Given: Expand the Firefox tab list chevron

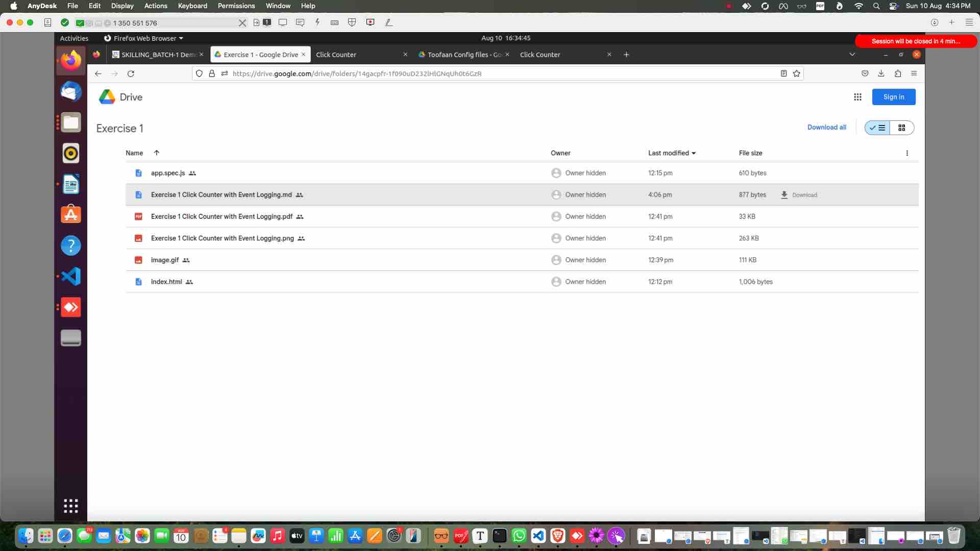Looking at the screenshot, I should tap(851, 54).
